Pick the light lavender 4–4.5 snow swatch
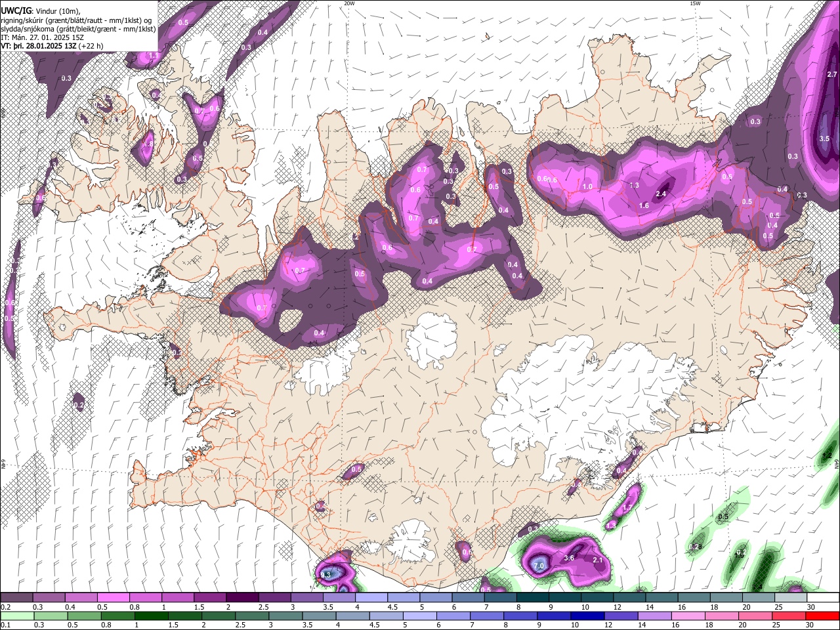The image size is (840, 630). coord(371,597)
